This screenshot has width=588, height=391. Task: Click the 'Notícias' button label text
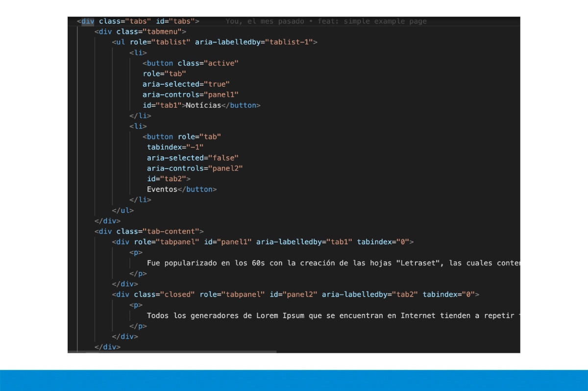point(203,105)
